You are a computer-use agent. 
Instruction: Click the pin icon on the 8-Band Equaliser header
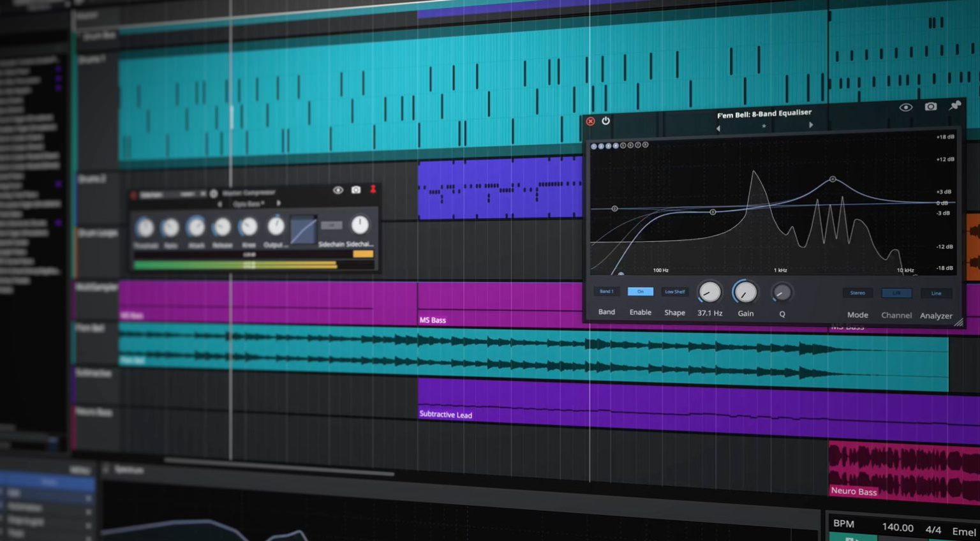955,106
